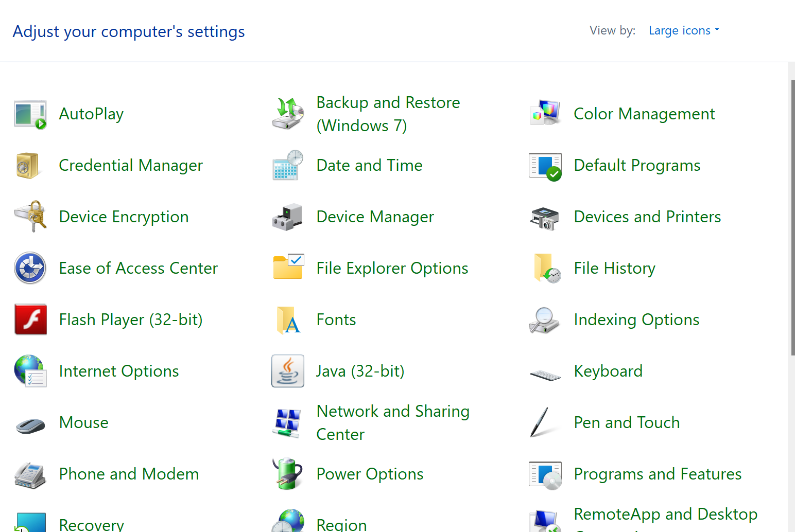The width and height of the screenshot is (795, 532).
Task: Open the Recovery link
Action: (91, 524)
